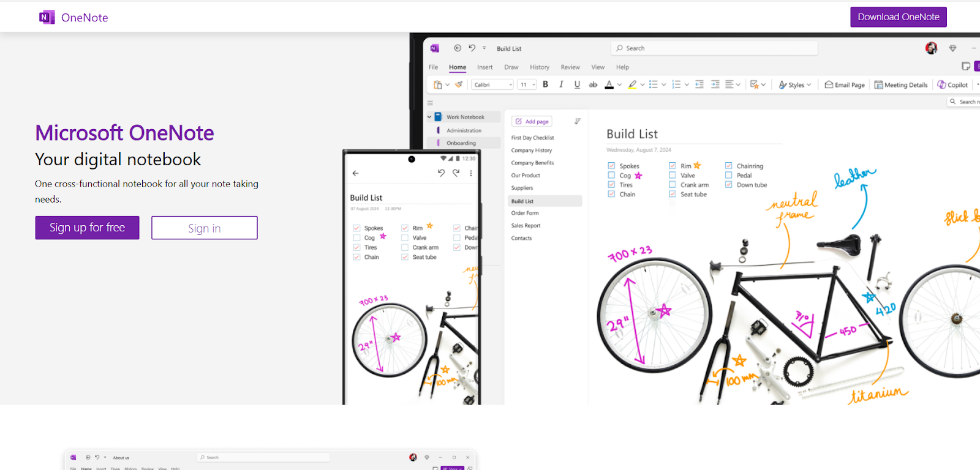Click Email Page in the ribbon
This screenshot has height=470, width=980.
pyautogui.click(x=845, y=84)
